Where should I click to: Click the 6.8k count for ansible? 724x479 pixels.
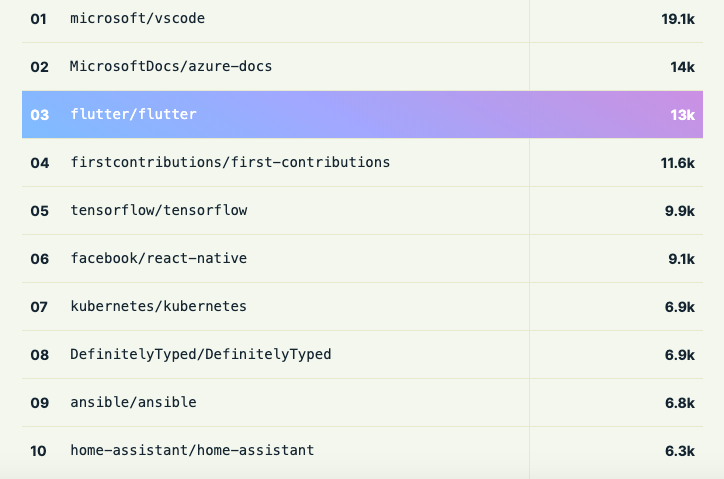pos(679,403)
